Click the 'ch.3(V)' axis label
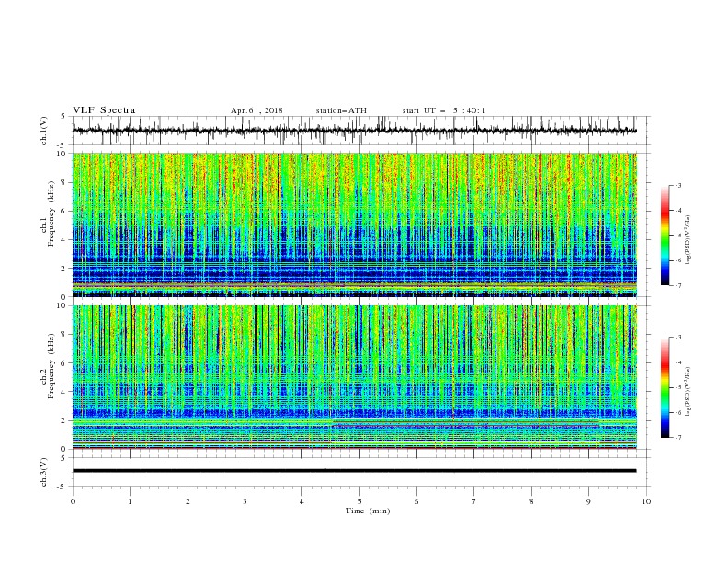 [44, 472]
